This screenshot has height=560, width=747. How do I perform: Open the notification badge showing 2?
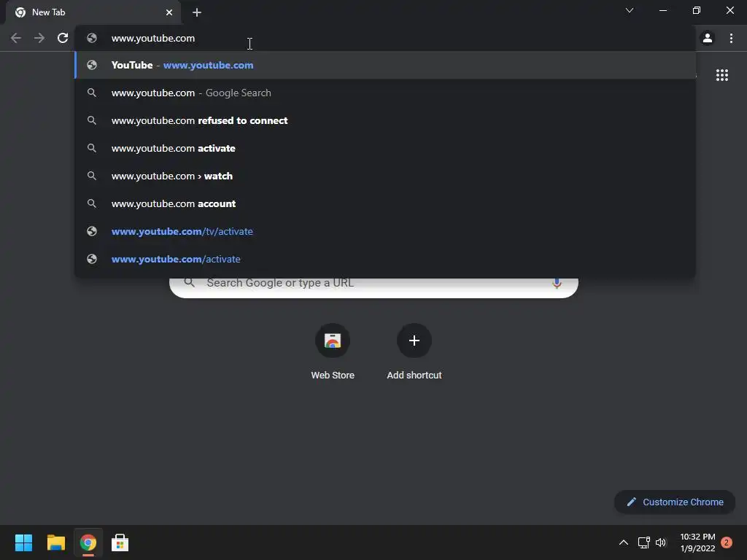tap(727, 542)
